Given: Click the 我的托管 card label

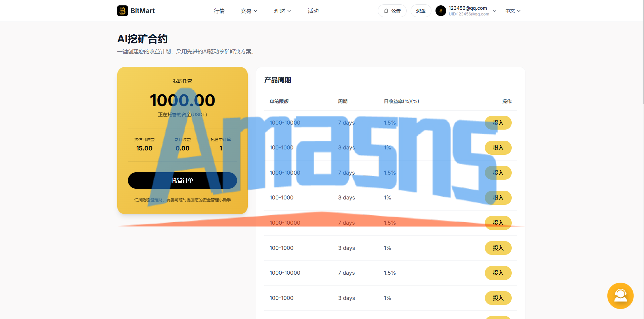Looking at the screenshot, I should click(x=182, y=81).
